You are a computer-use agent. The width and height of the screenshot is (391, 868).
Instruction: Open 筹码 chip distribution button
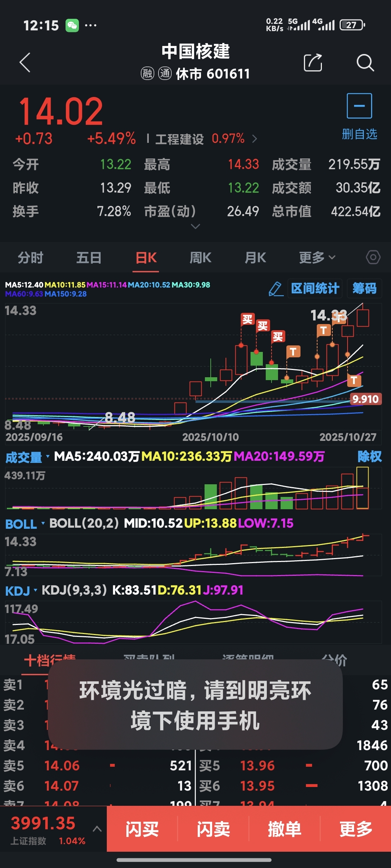click(365, 289)
